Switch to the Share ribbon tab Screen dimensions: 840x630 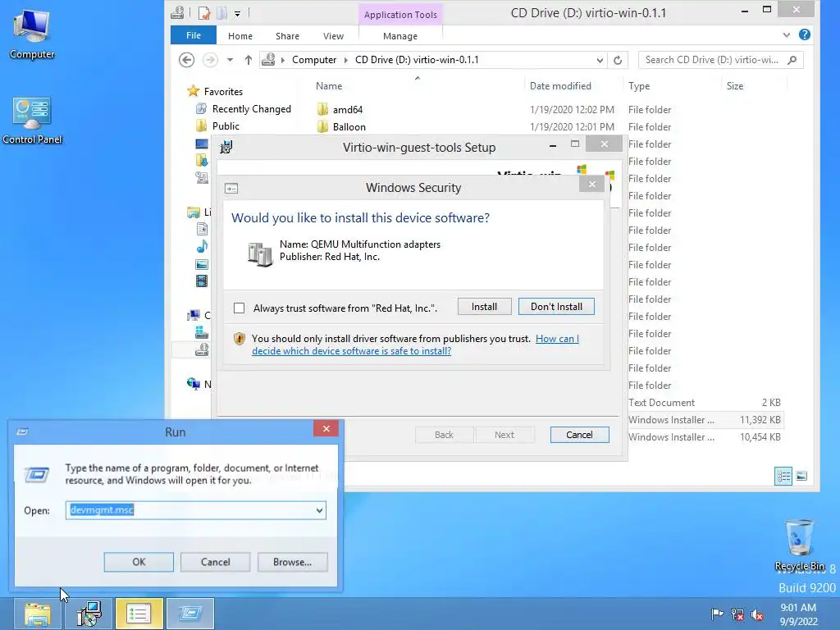(287, 36)
